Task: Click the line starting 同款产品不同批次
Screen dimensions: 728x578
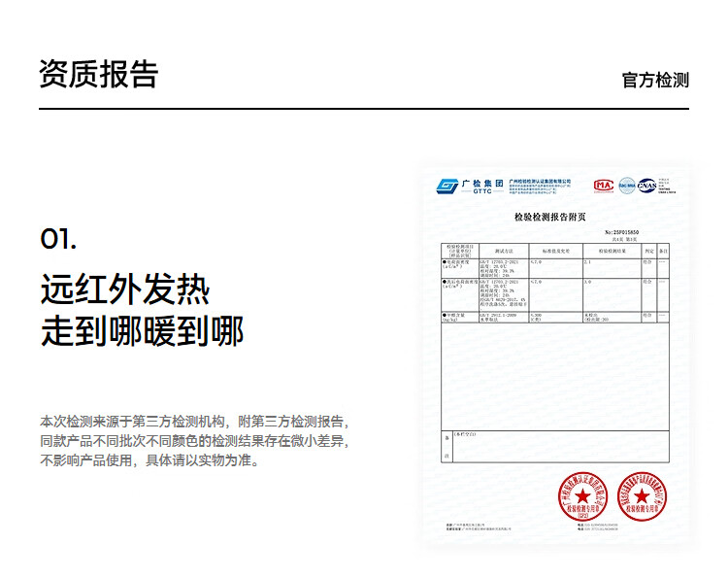Action: pyautogui.click(x=194, y=441)
